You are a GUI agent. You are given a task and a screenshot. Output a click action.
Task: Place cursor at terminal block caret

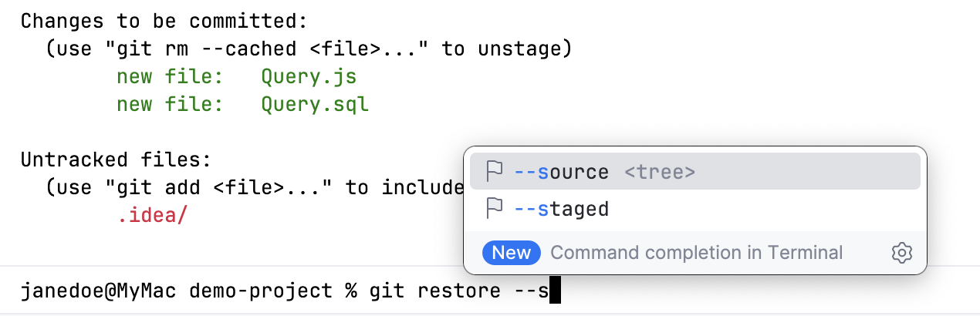[553, 292]
